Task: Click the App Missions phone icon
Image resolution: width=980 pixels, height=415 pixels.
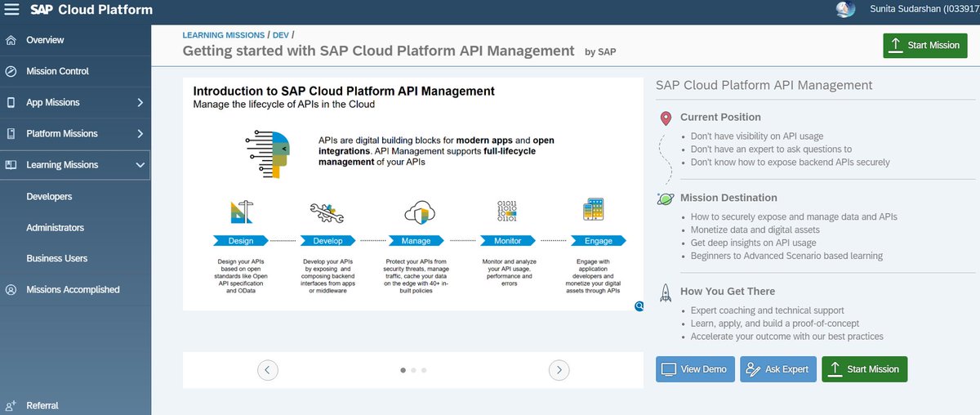Action: coord(11,103)
